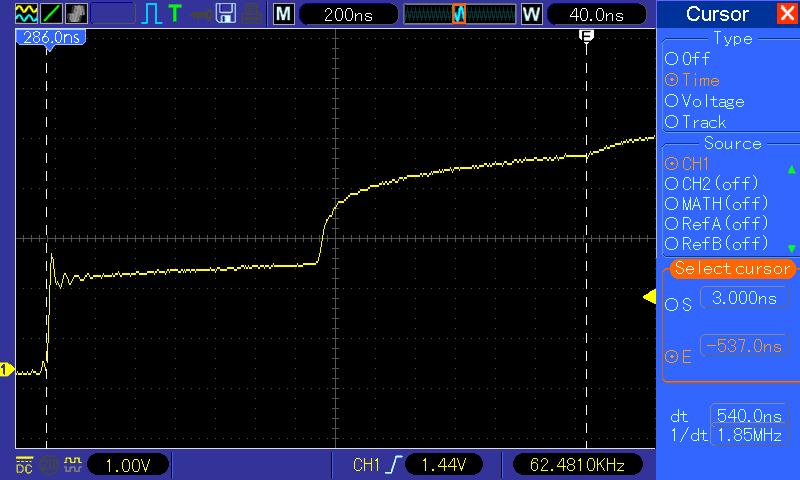Click the CH1 ground level marker

(6, 370)
